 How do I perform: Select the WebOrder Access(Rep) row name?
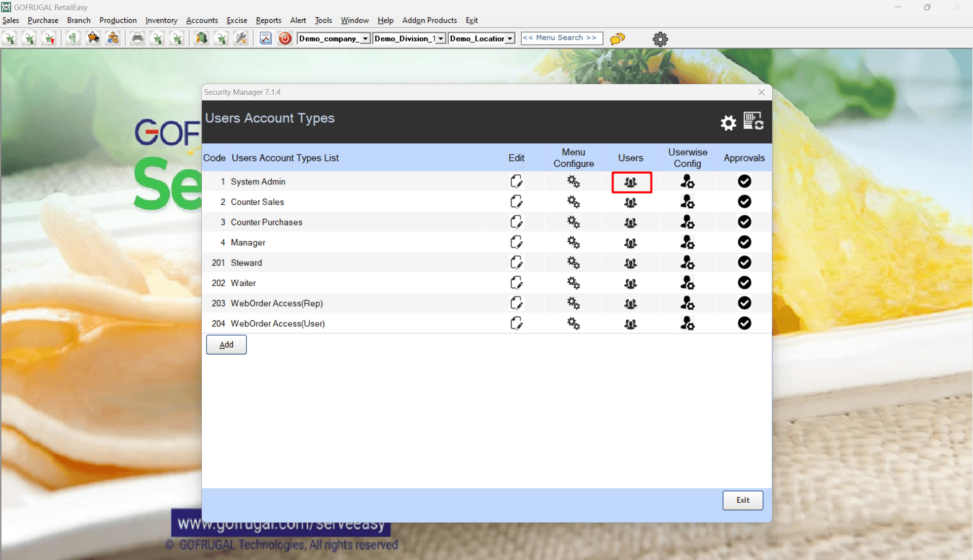pyautogui.click(x=277, y=303)
